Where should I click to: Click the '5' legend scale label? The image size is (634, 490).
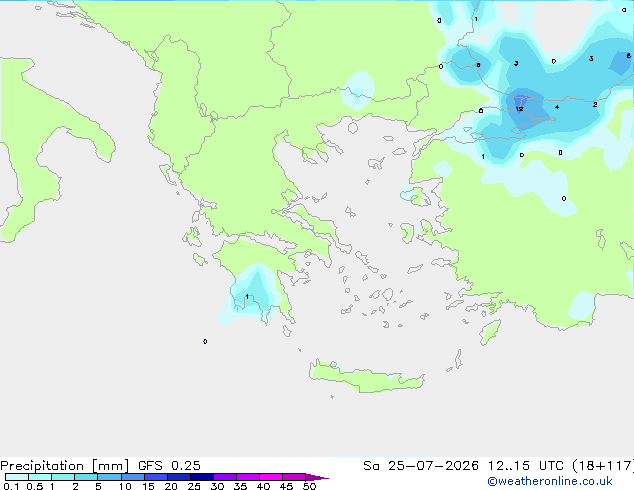[98, 486]
